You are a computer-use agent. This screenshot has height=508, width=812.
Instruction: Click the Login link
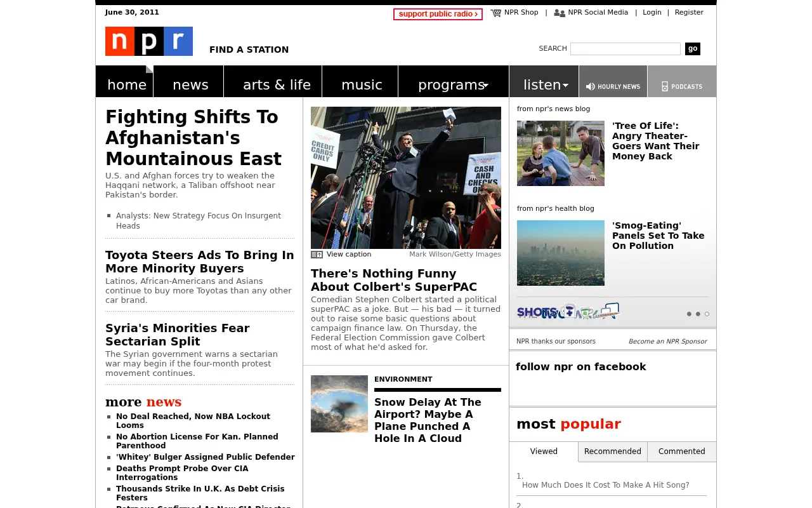652,12
